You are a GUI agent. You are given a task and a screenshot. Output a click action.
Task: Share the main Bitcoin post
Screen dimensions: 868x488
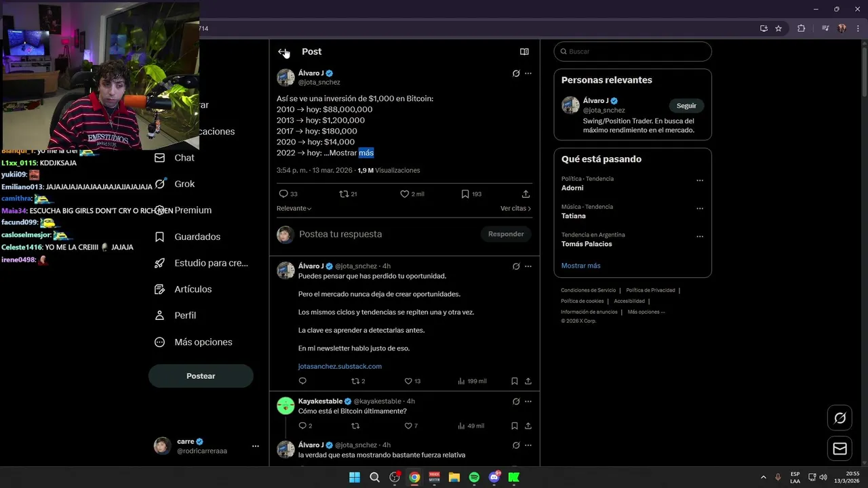[526, 194]
